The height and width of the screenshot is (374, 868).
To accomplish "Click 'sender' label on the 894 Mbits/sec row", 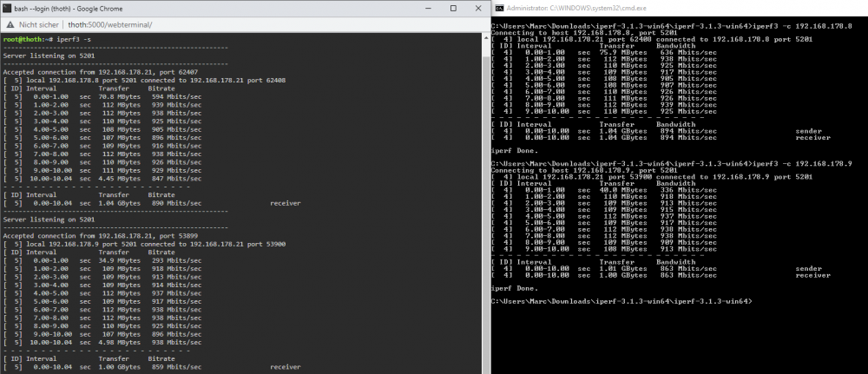I will [x=809, y=131].
